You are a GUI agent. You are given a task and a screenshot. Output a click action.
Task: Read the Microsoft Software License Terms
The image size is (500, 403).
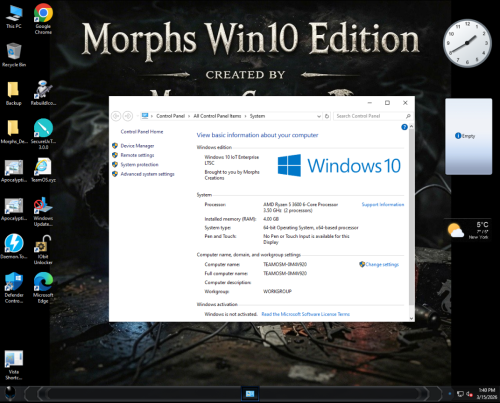[x=306, y=314]
